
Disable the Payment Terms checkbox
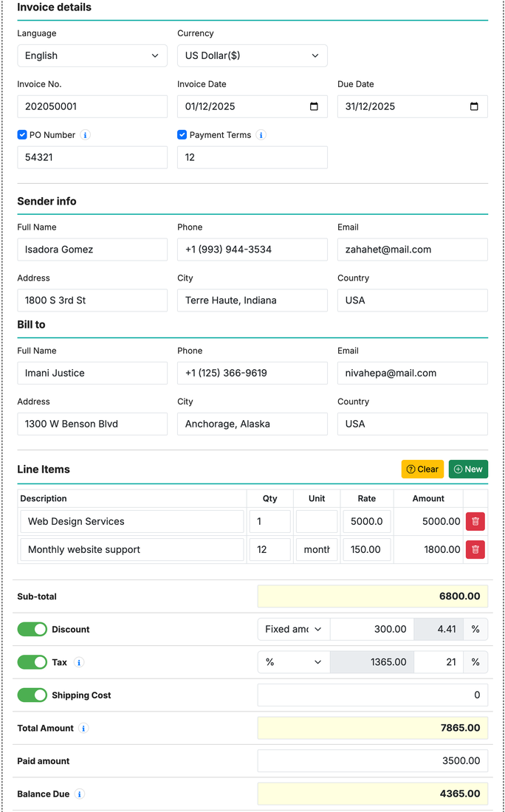182,134
